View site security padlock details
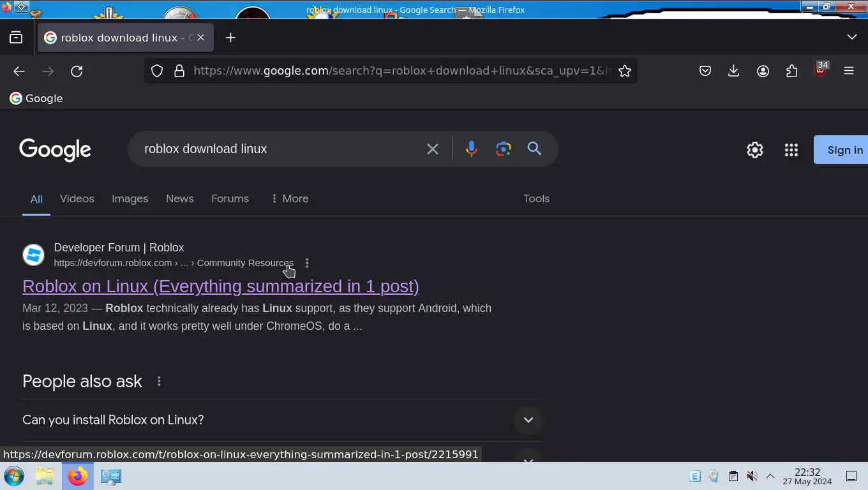 [179, 71]
